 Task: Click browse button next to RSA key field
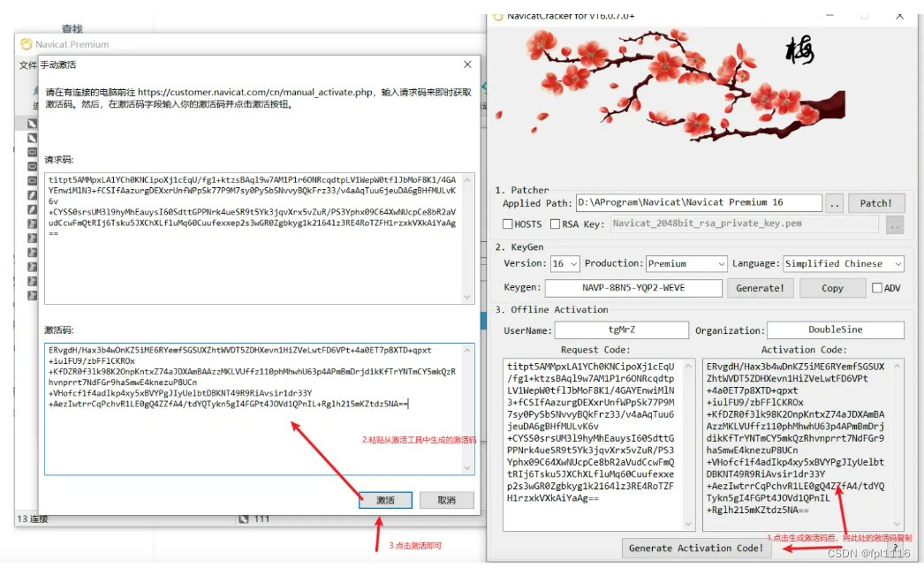(x=895, y=224)
